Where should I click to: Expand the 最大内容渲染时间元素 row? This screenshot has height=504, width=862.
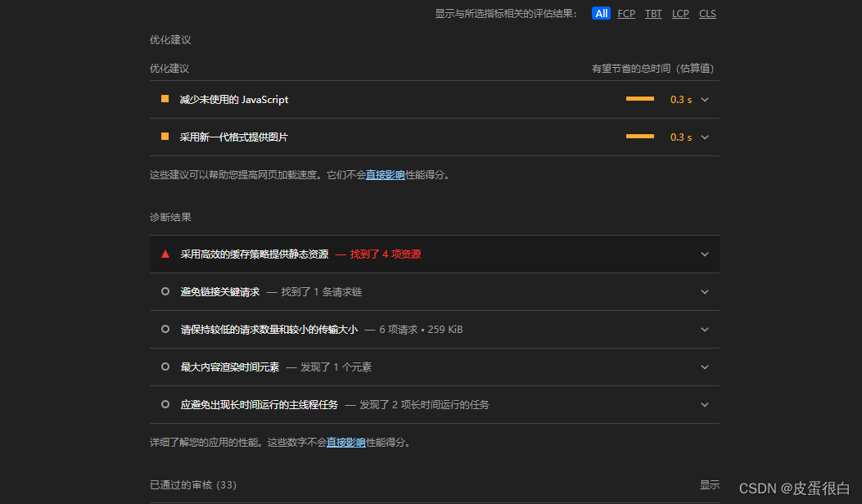pyautogui.click(x=704, y=367)
